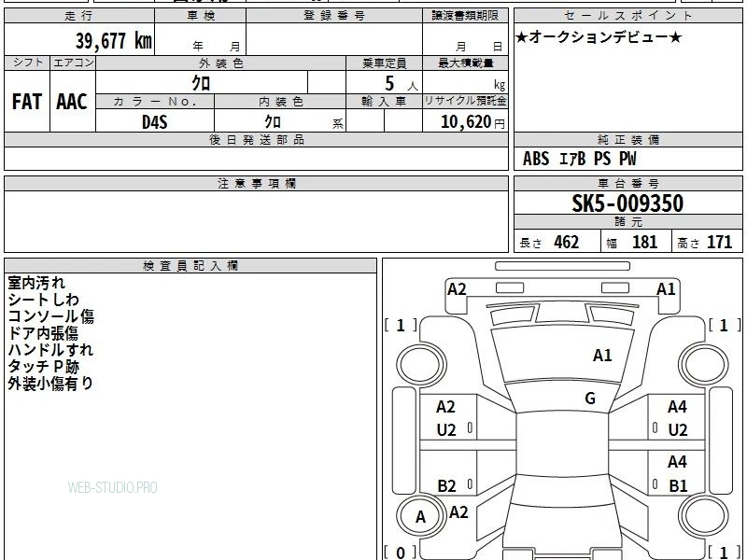Select the AAC air conditioner value
Screen dimensions: 747x560
pos(72,102)
